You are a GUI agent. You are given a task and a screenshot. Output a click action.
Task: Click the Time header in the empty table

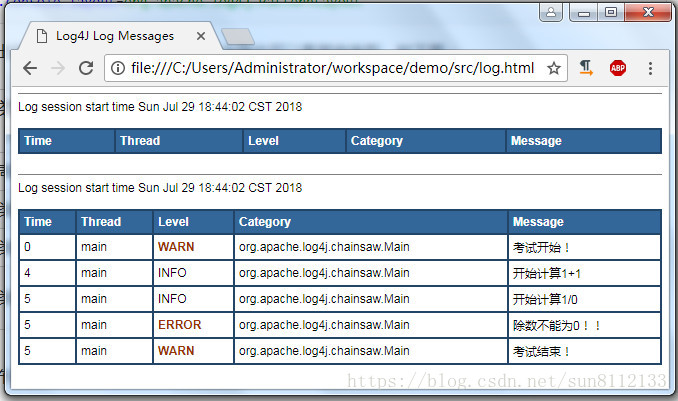67,141
